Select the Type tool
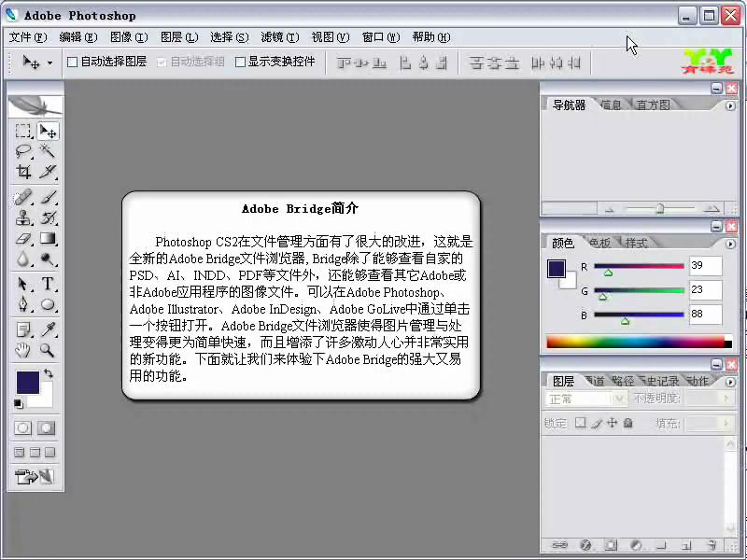This screenshot has height=560, width=747. coord(48,284)
